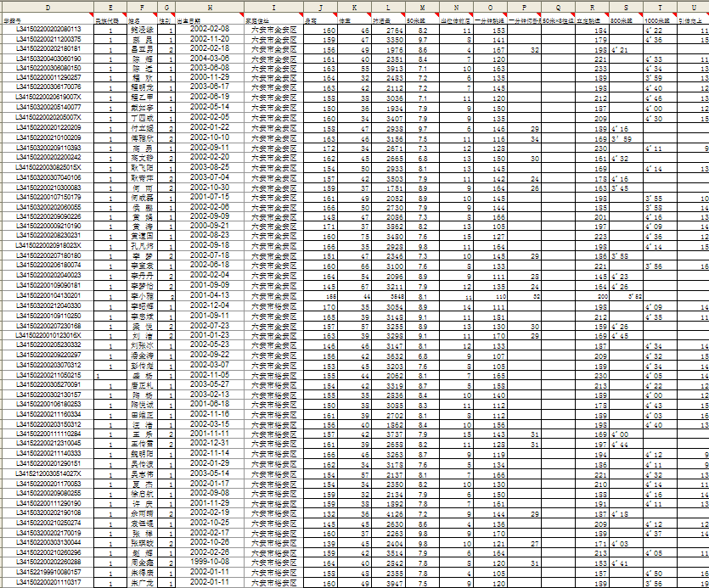Select column N header
709x588 pixels.
(456, 8)
